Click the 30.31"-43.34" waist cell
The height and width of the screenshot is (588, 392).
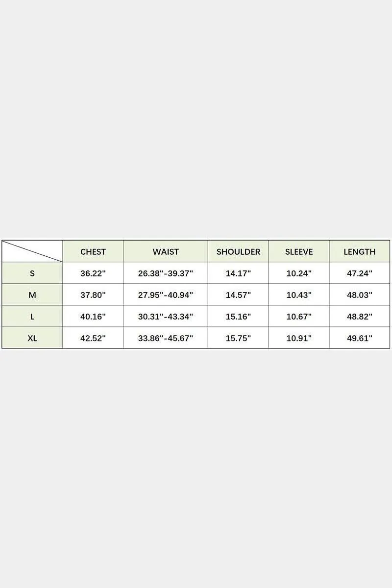point(166,316)
